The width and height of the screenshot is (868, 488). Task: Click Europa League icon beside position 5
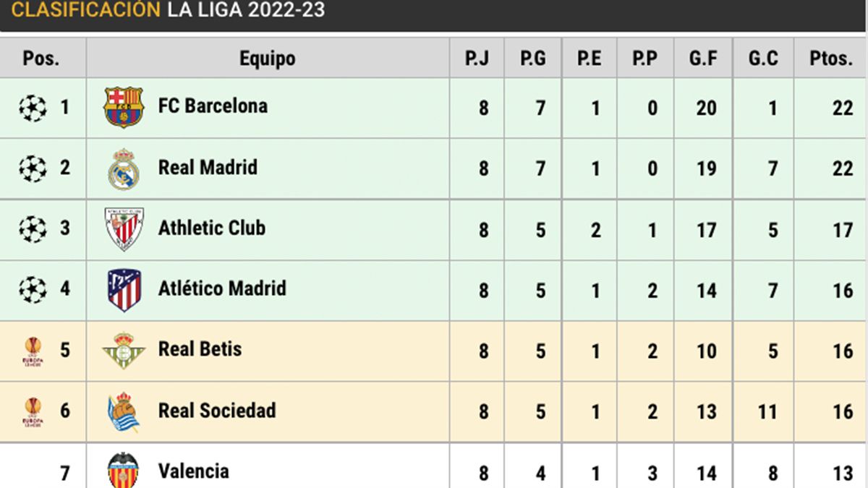point(33,351)
